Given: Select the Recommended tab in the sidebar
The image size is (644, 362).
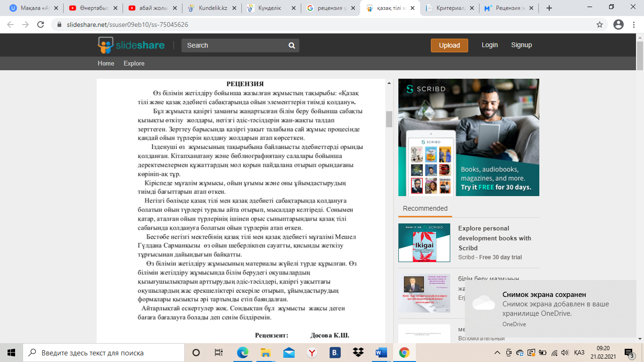Looking at the screenshot, I should click(425, 209).
